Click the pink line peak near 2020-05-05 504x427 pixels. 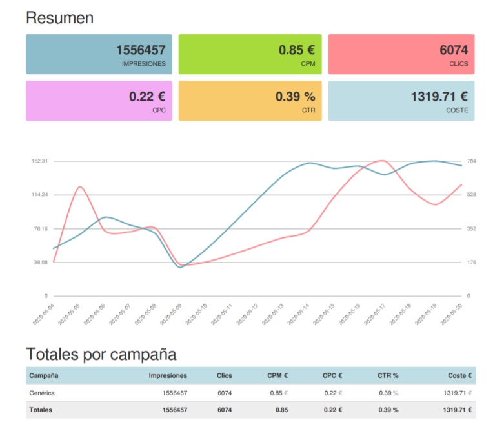pyautogui.click(x=79, y=187)
